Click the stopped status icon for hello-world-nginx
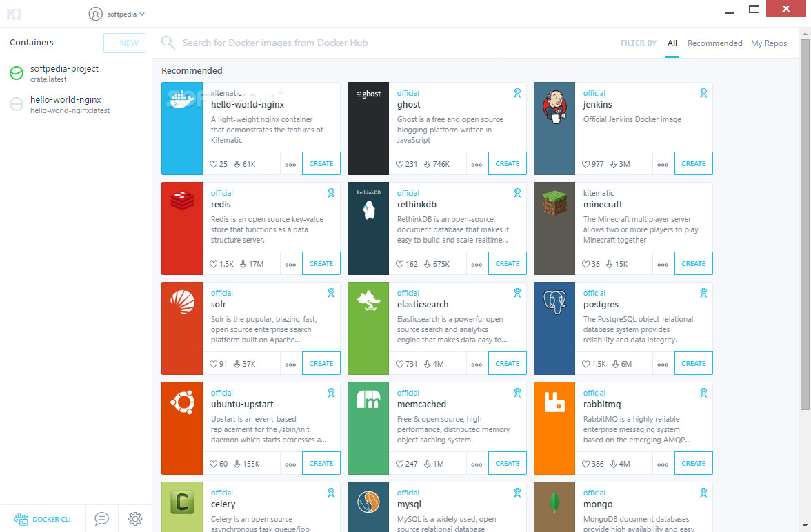811x532 pixels. pos(17,105)
